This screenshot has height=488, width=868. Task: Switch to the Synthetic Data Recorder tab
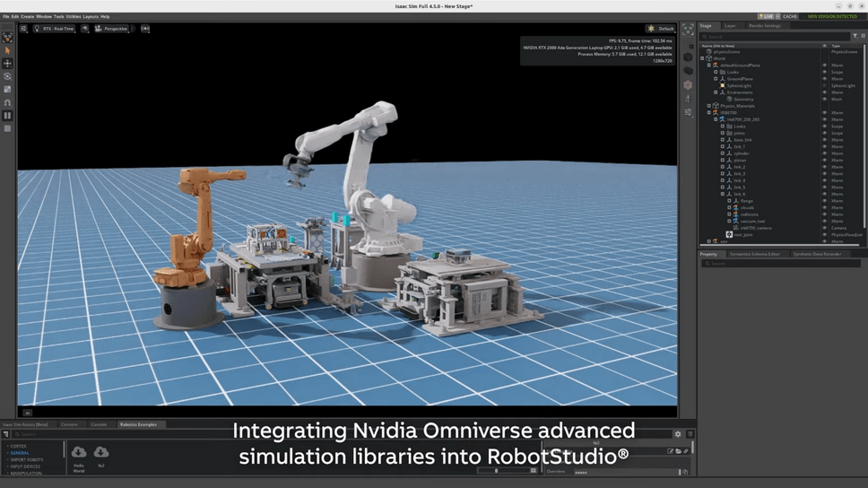pyautogui.click(x=817, y=254)
